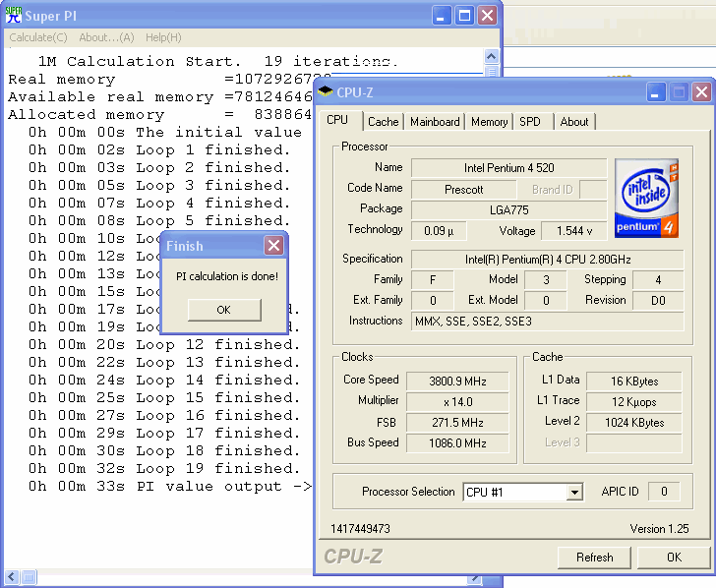Click the Code Name value Prescott

pyautogui.click(x=463, y=190)
